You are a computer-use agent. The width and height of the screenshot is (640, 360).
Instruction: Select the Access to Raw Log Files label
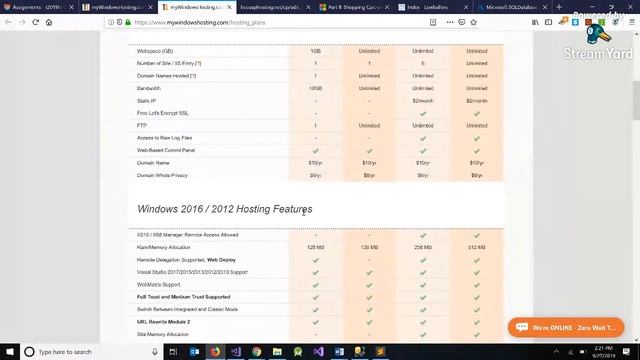[164, 138]
